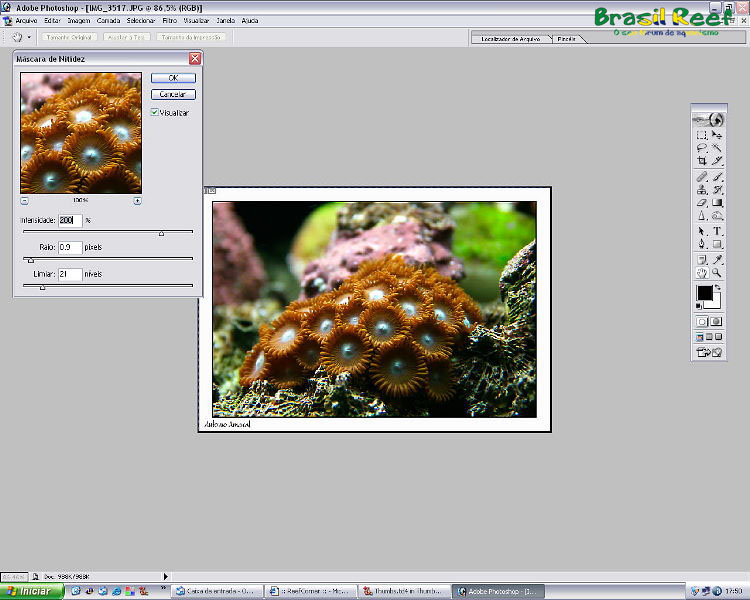The height and width of the screenshot is (600, 750).
Task: Select the Pen tool
Action: coord(702,244)
